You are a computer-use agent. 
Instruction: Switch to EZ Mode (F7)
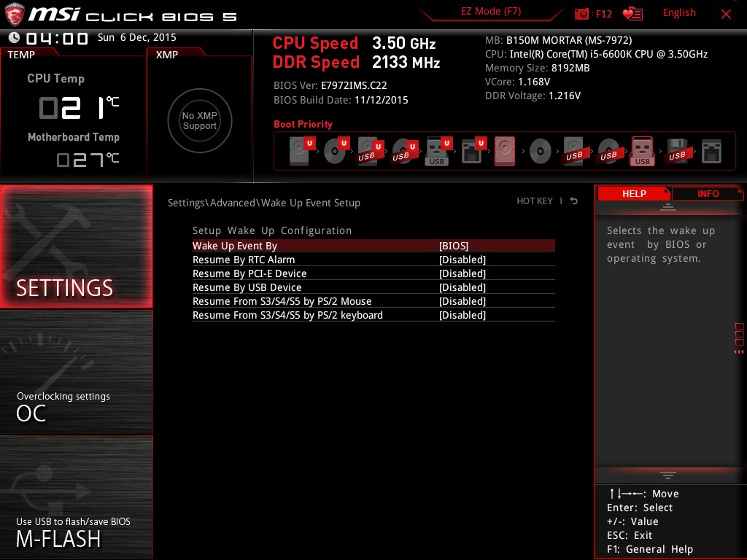tap(491, 12)
